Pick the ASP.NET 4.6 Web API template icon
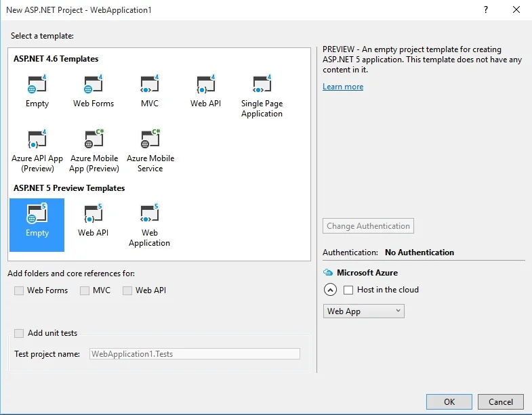The width and height of the screenshot is (532, 415). tap(205, 84)
